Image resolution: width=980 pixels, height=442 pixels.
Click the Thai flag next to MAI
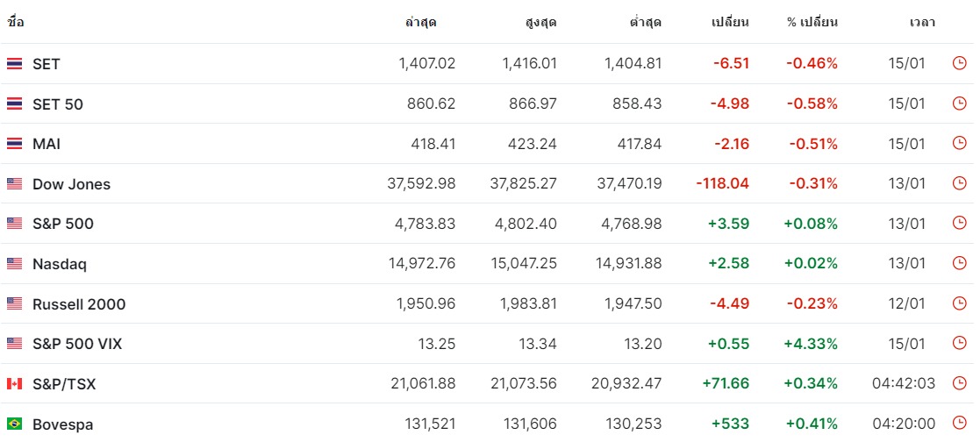[x=14, y=144]
